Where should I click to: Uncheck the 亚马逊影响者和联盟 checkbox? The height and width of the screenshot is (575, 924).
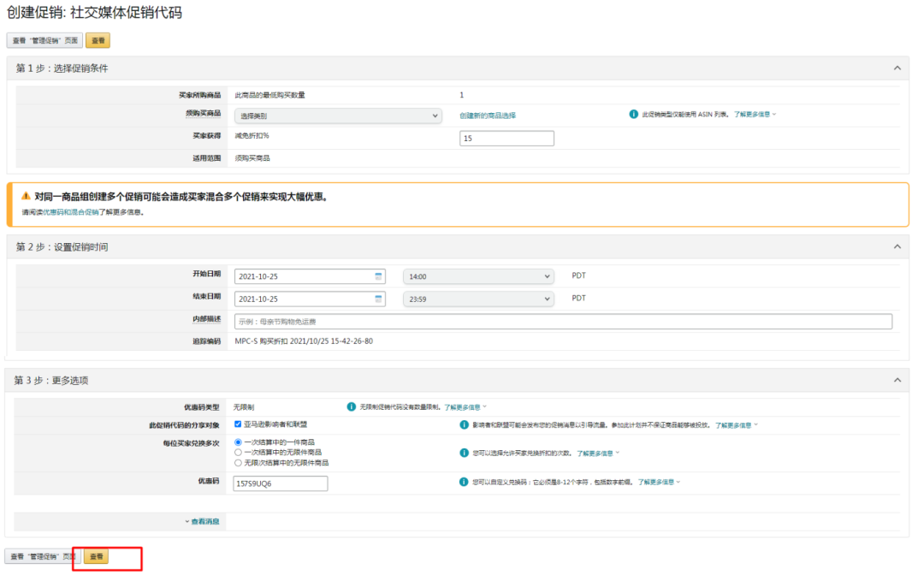pos(238,424)
